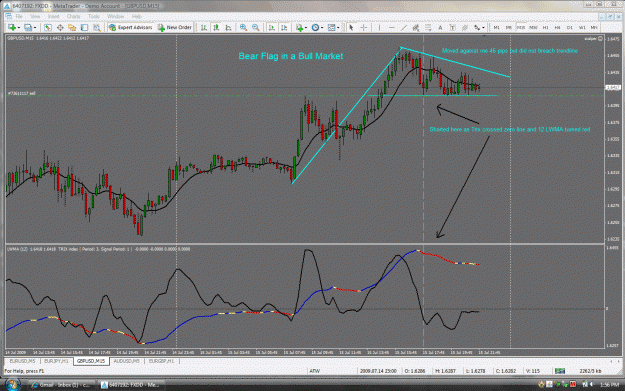Click the New Chart toolbar icon
This screenshot has height=391, width=625.
click(x=12, y=28)
